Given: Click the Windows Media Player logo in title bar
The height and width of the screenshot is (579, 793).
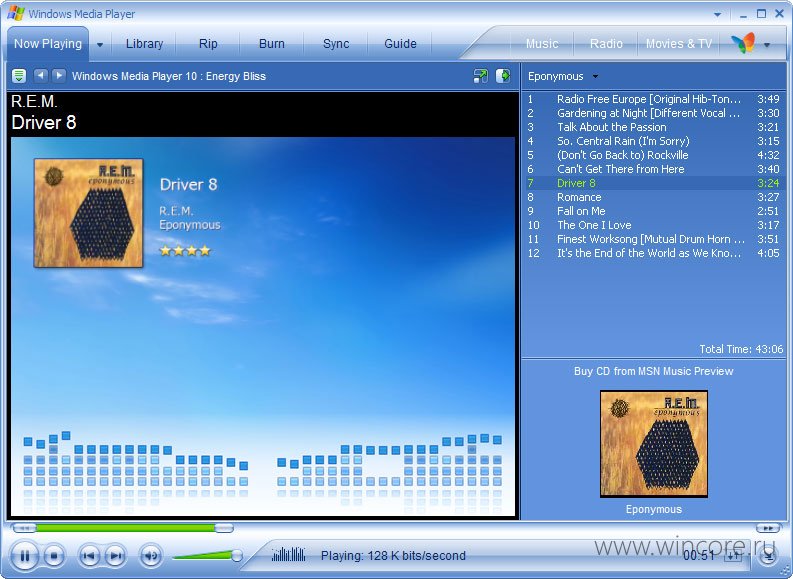Looking at the screenshot, I should (x=16, y=14).
